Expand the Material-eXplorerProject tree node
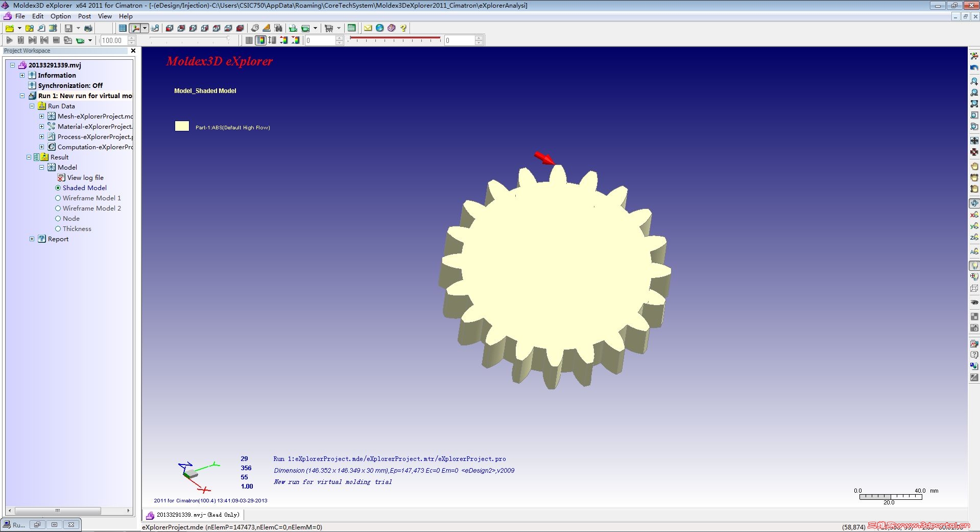Viewport: 980px width, 532px height. (41, 126)
